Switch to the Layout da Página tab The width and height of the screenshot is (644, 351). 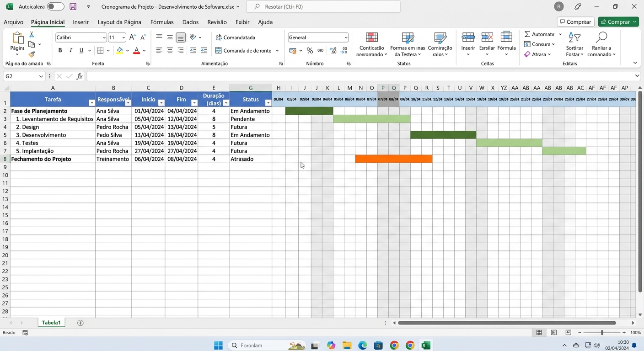tap(119, 22)
